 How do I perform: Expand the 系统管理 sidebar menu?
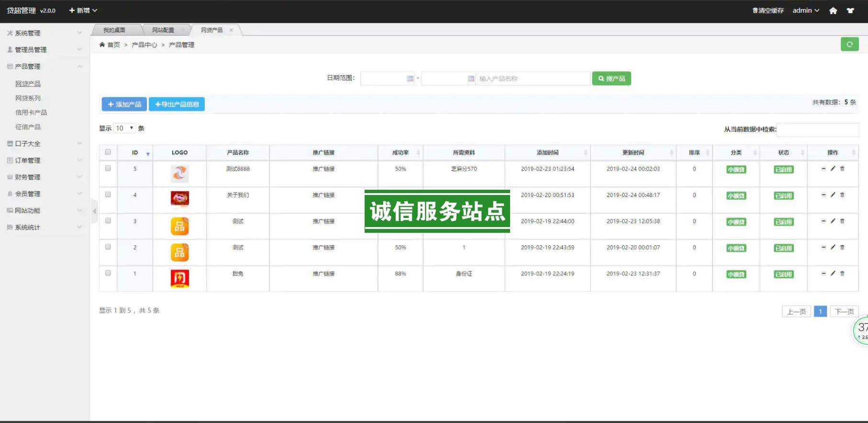coord(44,33)
